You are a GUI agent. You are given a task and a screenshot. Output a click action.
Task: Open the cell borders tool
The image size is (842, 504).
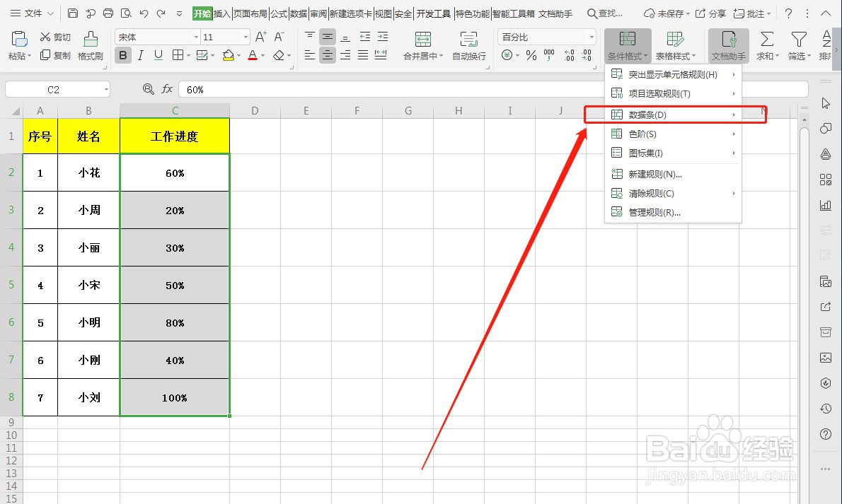coord(178,55)
